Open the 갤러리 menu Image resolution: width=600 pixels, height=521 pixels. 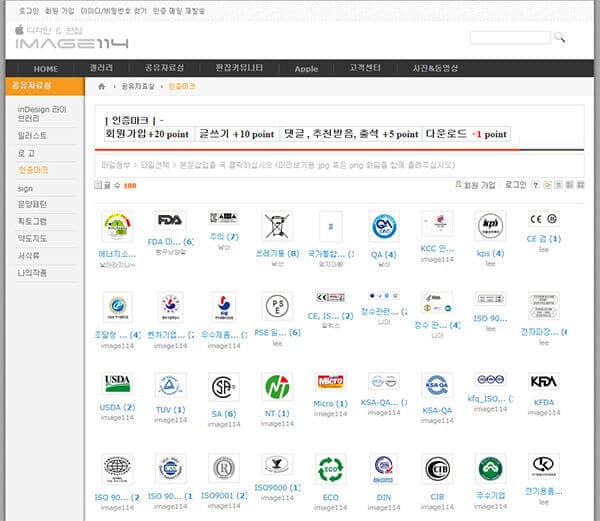tap(101, 68)
